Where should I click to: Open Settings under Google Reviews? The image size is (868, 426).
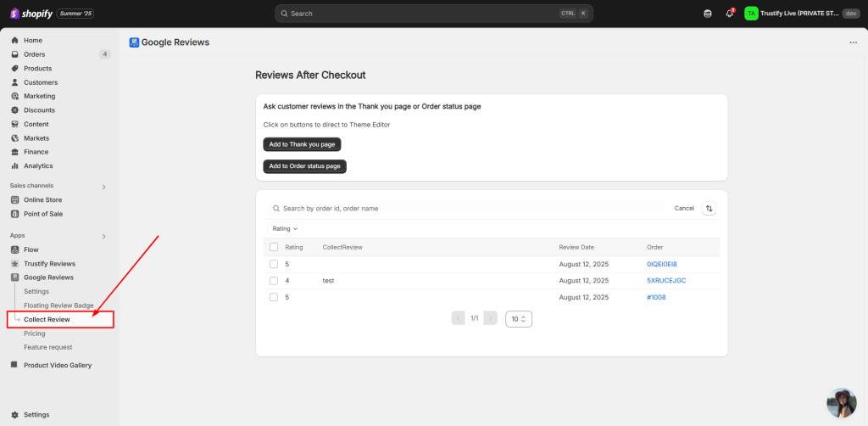click(36, 291)
